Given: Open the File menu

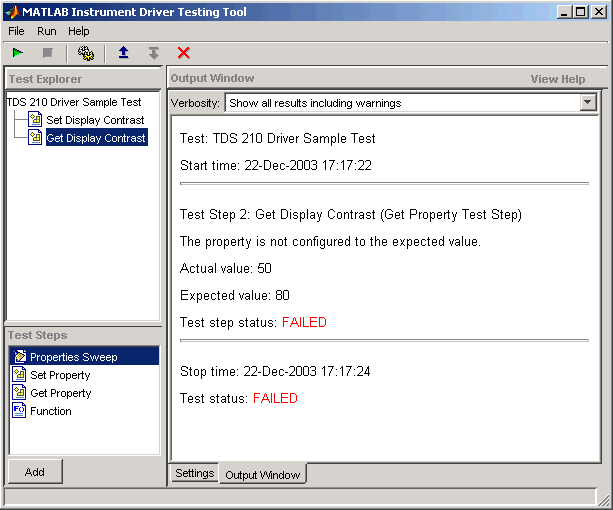Looking at the screenshot, I should pos(16,31).
